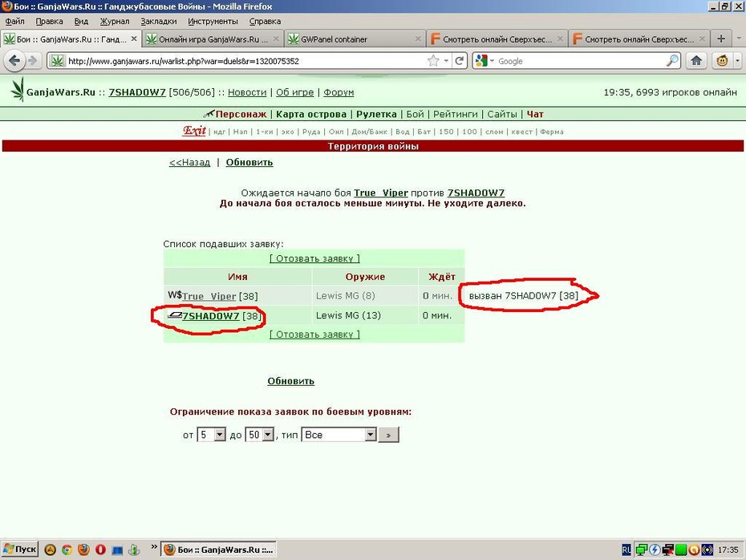Open the Инструменты menu
746x560 pixels.
213,22
